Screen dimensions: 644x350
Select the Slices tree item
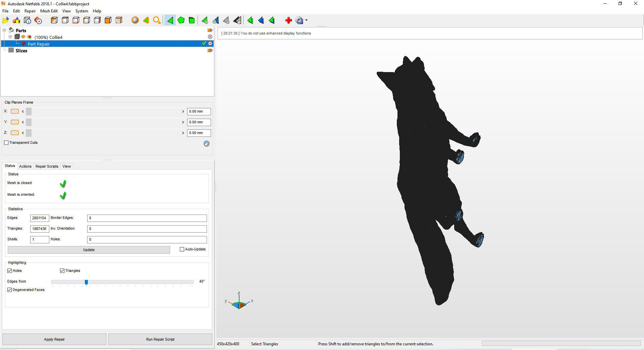21,51
